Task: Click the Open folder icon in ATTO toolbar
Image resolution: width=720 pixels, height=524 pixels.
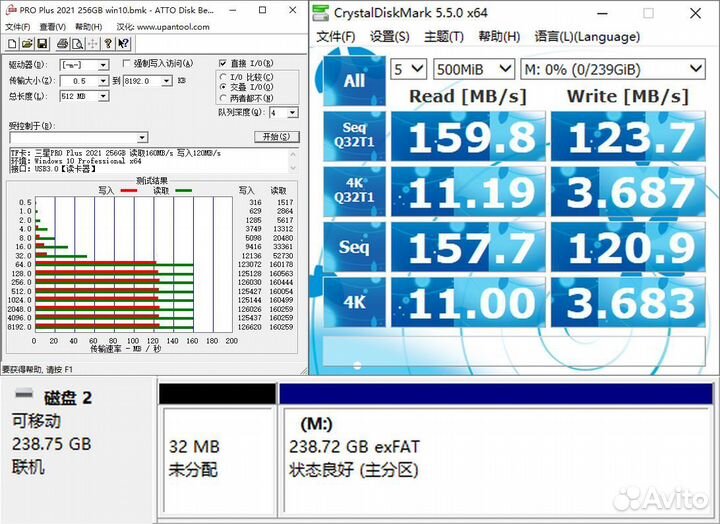Action: coord(28,44)
